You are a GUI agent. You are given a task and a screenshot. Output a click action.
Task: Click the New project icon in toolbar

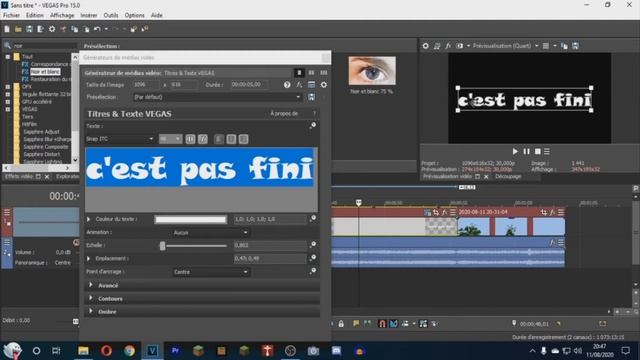tap(7, 29)
